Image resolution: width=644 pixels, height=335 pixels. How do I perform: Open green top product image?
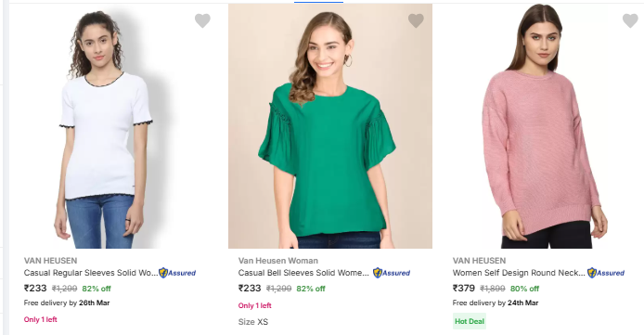point(330,126)
